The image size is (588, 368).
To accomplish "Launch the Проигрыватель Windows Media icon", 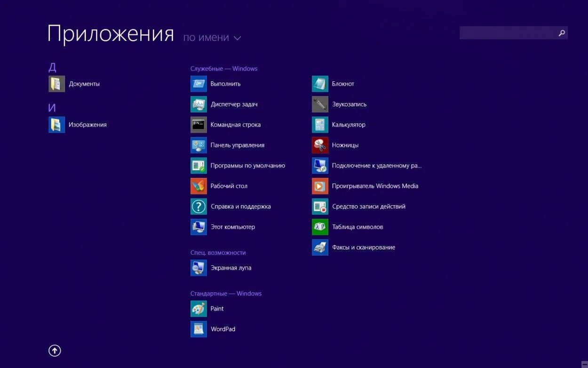I will [320, 186].
